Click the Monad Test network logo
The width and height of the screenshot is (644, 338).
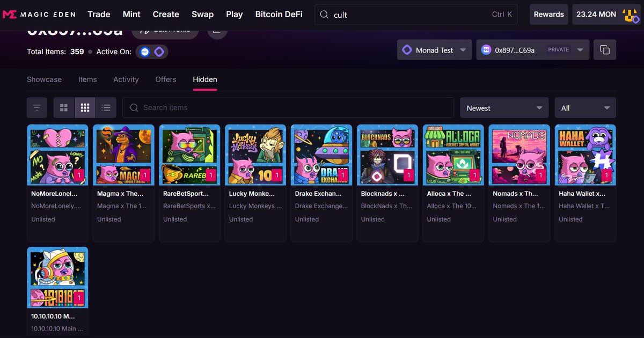point(407,50)
